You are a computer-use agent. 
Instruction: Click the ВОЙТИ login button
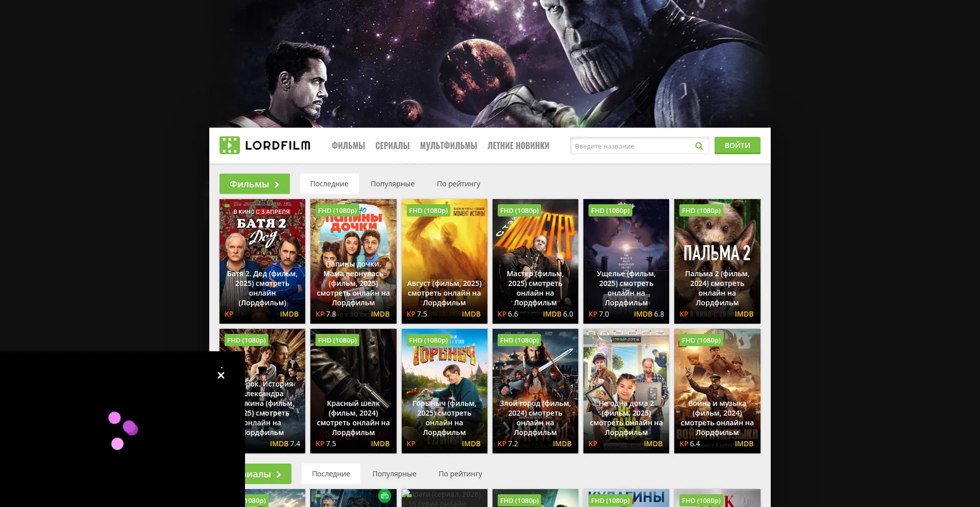pos(738,146)
